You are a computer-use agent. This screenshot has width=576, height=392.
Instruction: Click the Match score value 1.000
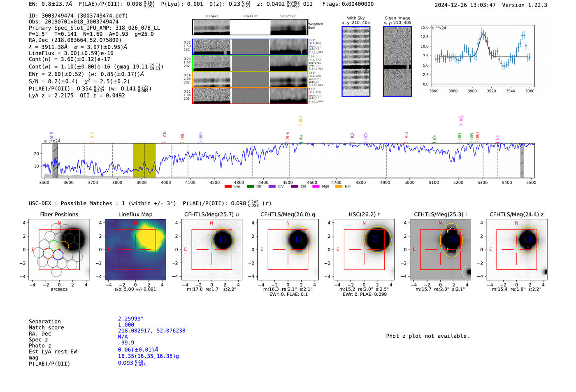pyautogui.click(x=126, y=325)
